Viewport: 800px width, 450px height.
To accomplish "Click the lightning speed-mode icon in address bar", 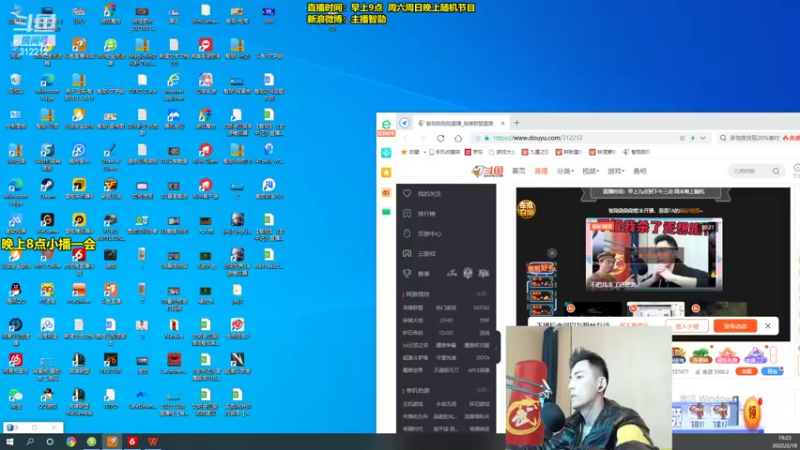I will [x=693, y=138].
